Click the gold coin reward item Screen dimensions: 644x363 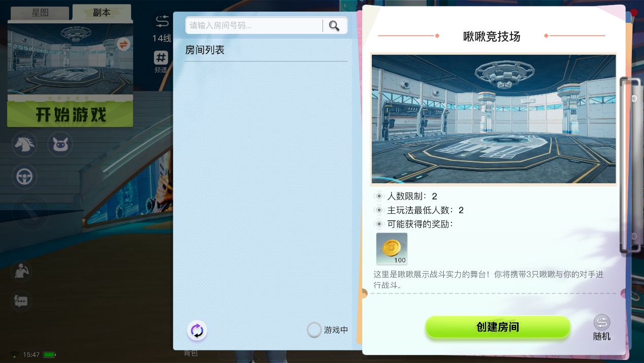click(392, 249)
